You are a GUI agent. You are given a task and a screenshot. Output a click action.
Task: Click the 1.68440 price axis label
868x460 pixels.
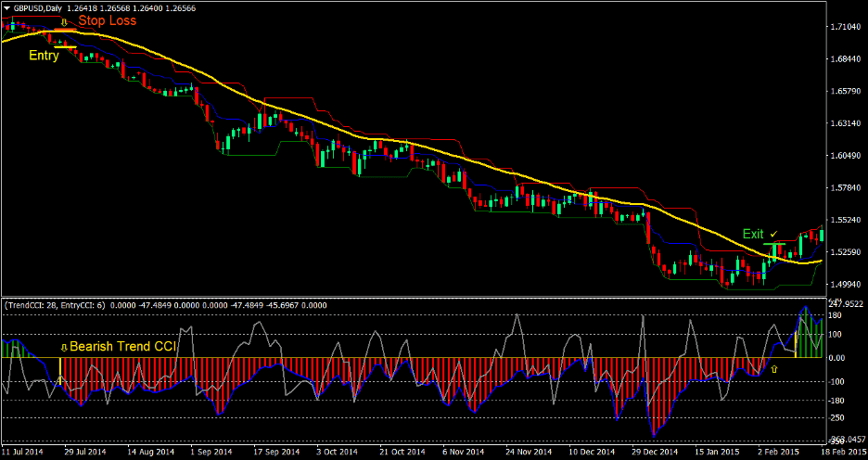tap(847, 58)
